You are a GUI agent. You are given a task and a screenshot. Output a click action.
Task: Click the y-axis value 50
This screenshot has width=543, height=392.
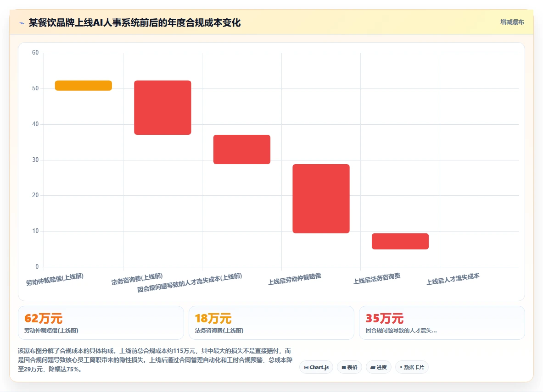click(x=35, y=88)
